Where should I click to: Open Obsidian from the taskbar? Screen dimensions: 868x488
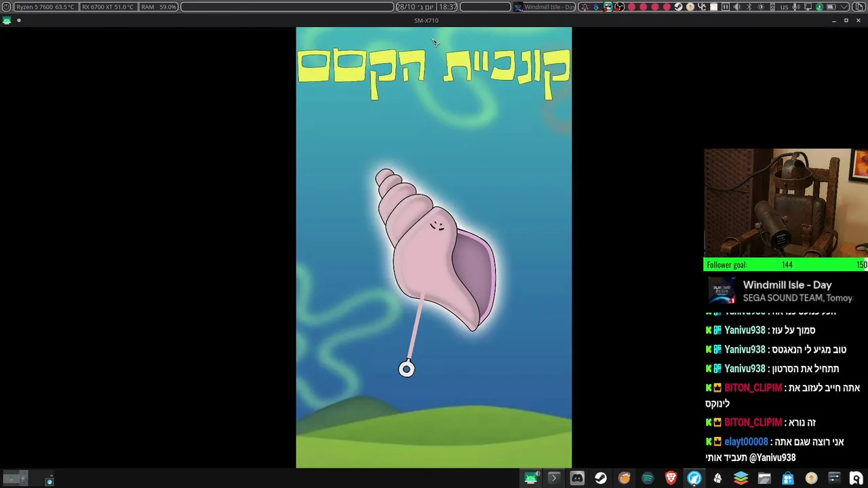click(718, 479)
